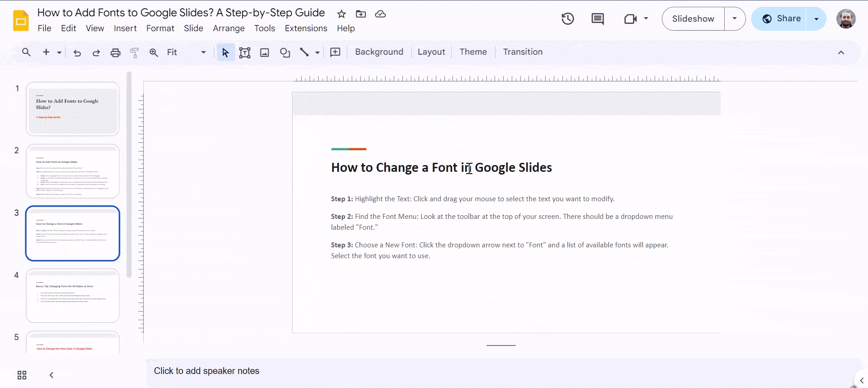Open comments panel icon
This screenshot has width=868, height=388.
tap(597, 19)
